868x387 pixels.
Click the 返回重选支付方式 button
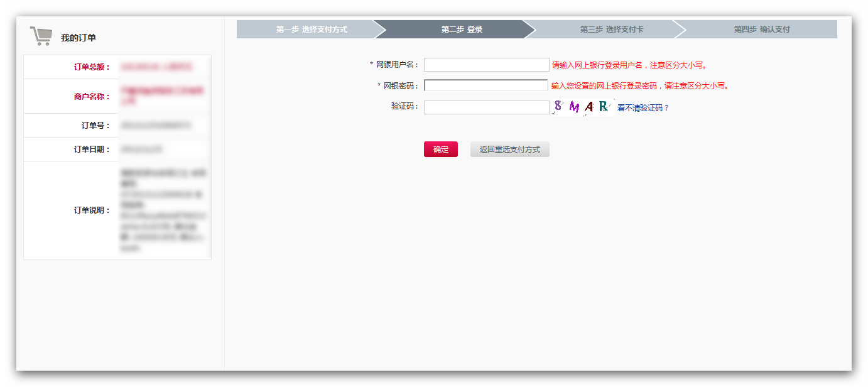click(509, 150)
